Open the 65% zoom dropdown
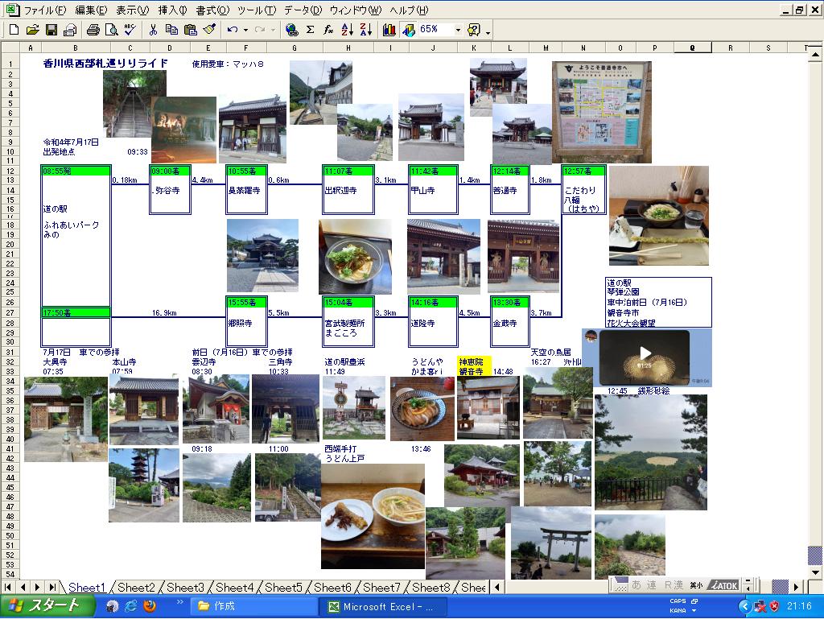 458,30
